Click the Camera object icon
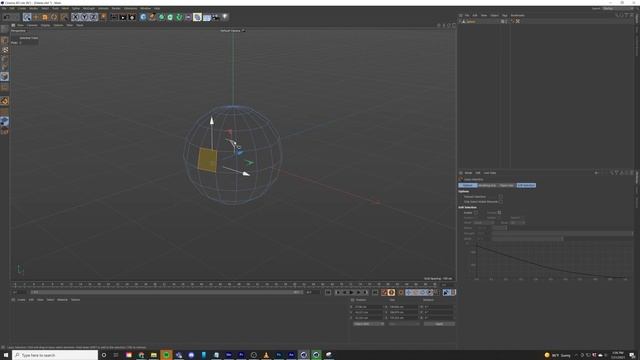Image resolution: width=640 pixels, height=360 pixels. 216,17
